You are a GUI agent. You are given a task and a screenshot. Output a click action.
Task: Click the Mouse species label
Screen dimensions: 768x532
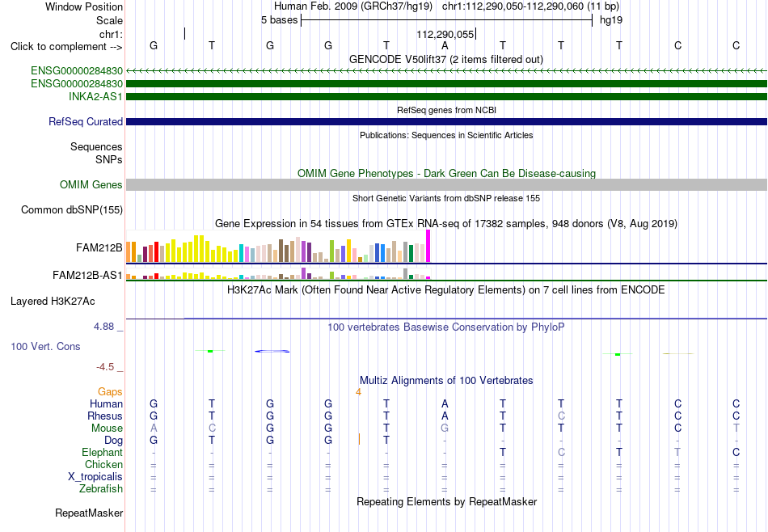107,429
